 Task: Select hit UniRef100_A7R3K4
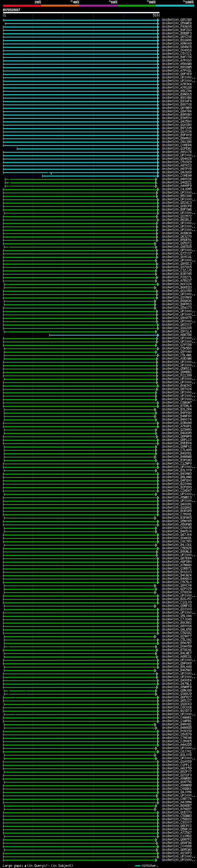(x=177, y=84)
